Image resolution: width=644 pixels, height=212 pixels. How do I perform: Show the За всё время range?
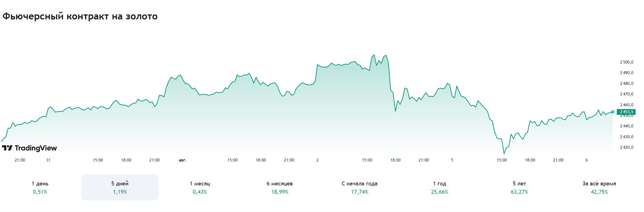click(599, 187)
